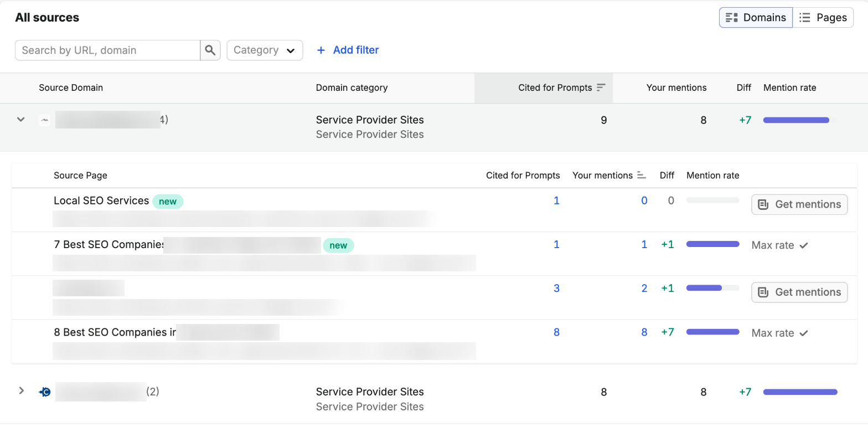The image size is (868, 427).
Task: Click Max rate label in 7 Best SEO Companies row
Action: coord(773,245)
